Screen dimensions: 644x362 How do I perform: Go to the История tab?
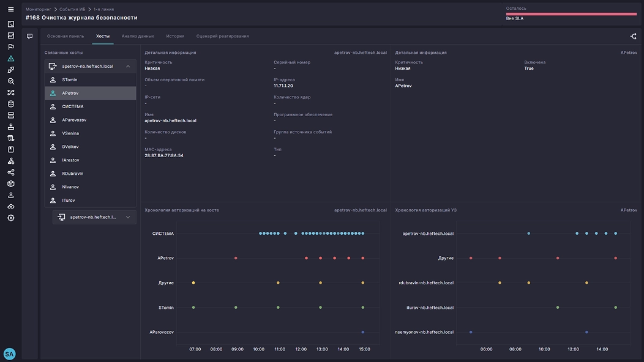[x=175, y=37]
